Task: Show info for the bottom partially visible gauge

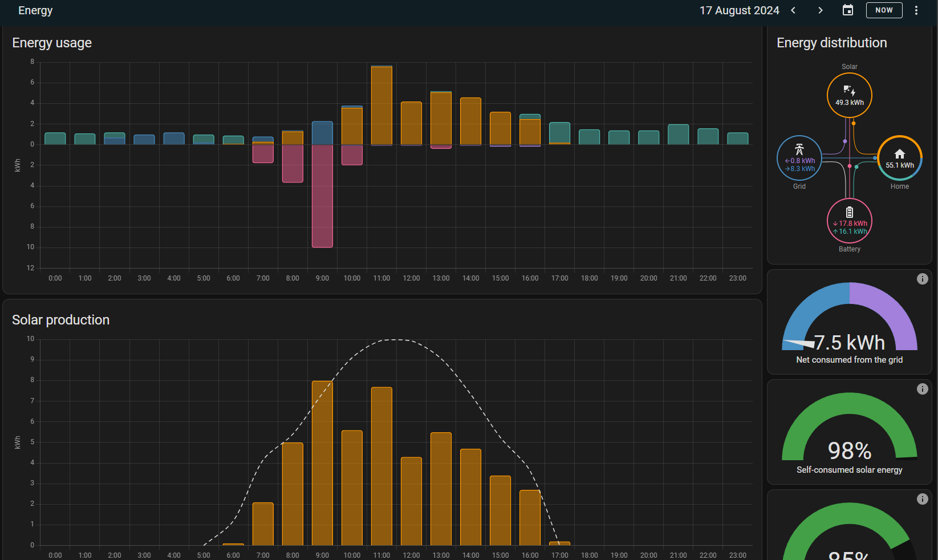Action: [x=922, y=499]
